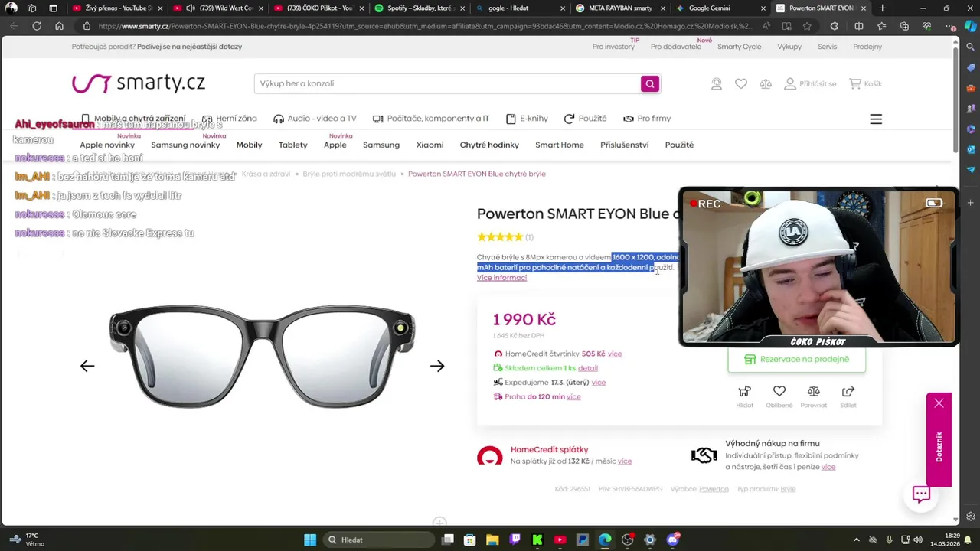Switch to Spotify browser tab
Screen dimensions: 980x551
tap(418, 8)
